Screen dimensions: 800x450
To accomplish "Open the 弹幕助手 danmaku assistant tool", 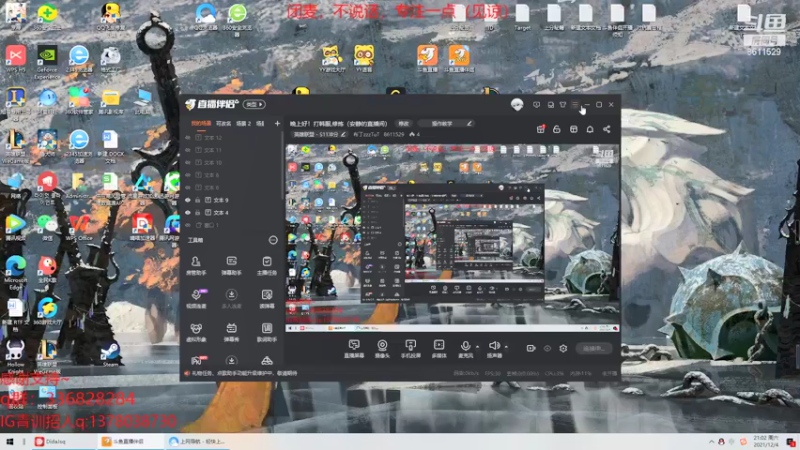I will 231,266.
